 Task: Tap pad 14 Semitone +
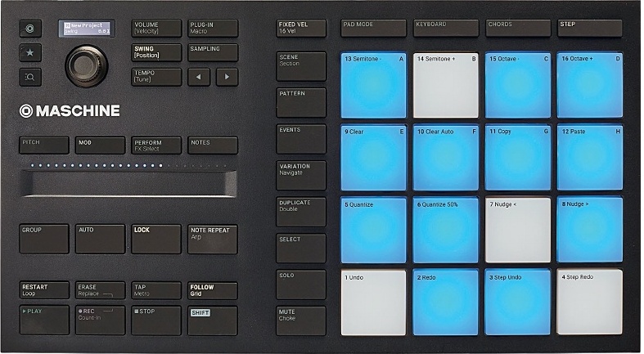[x=446, y=85]
